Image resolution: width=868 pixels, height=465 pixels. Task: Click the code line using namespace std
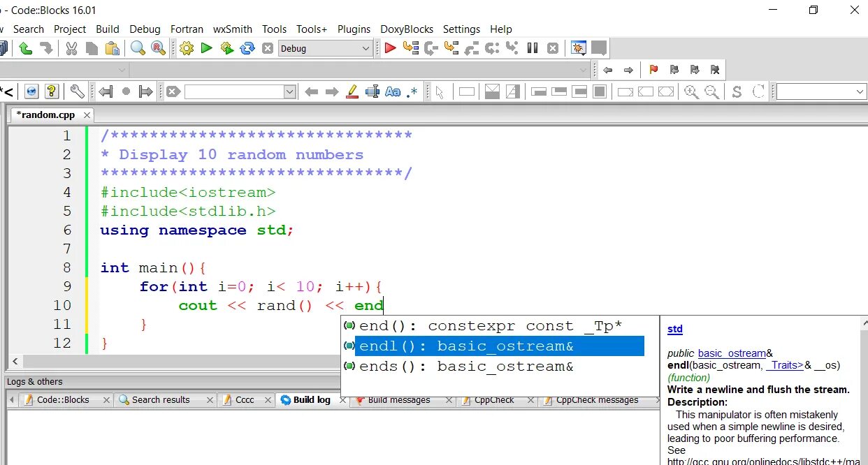click(197, 230)
